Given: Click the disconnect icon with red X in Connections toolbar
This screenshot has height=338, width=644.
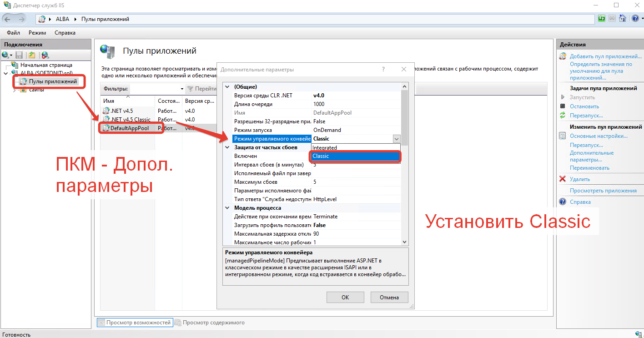Looking at the screenshot, I should 45,55.
